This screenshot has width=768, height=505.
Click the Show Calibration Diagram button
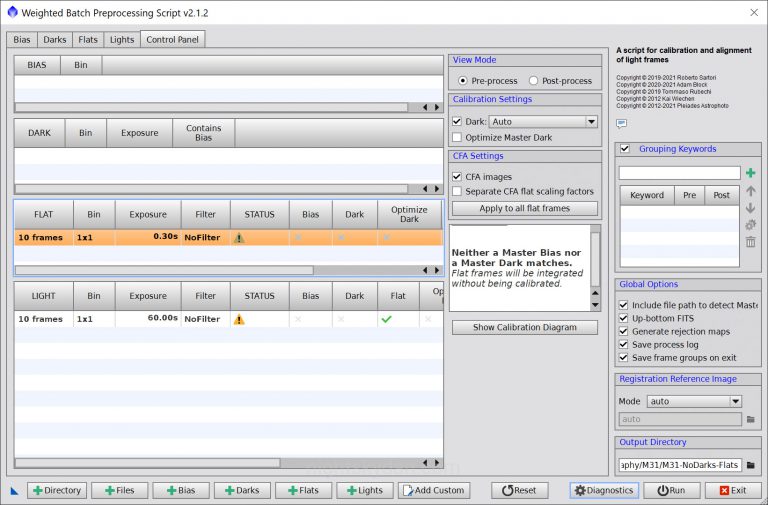pyautogui.click(x=525, y=327)
